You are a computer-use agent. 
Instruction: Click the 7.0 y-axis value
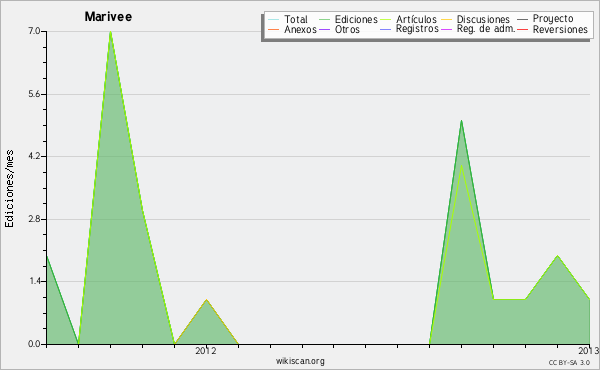coord(34,31)
